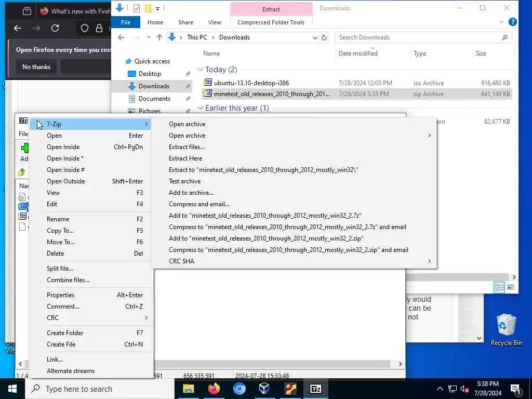Click the taskbar clock showing 3:38 PM
The height and width of the screenshot is (399, 532).
pyautogui.click(x=487, y=389)
